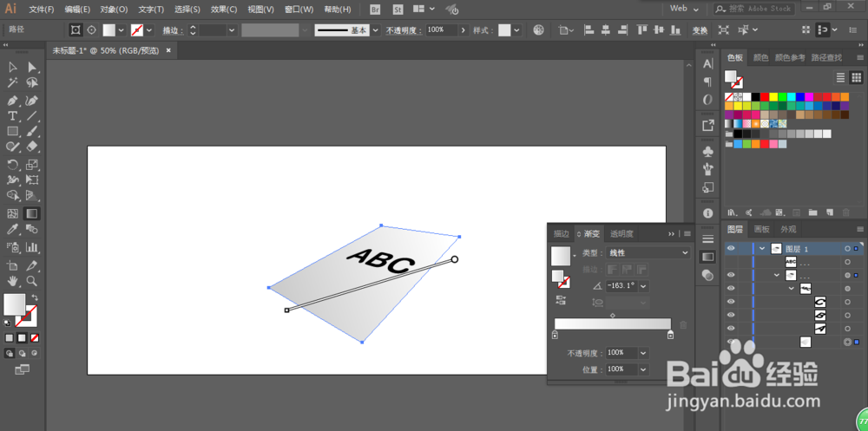Select the Rotate tool
Image resolution: width=868 pixels, height=431 pixels.
(13, 164)
